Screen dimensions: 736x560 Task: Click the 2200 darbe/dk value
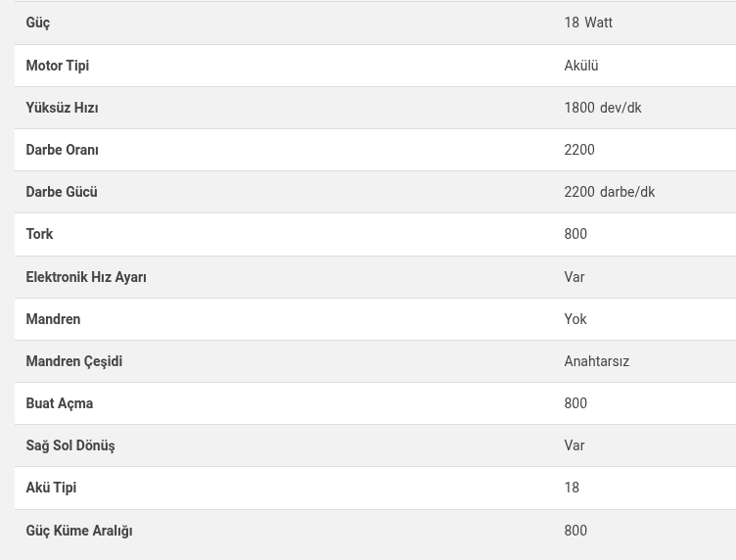point(609,192)
